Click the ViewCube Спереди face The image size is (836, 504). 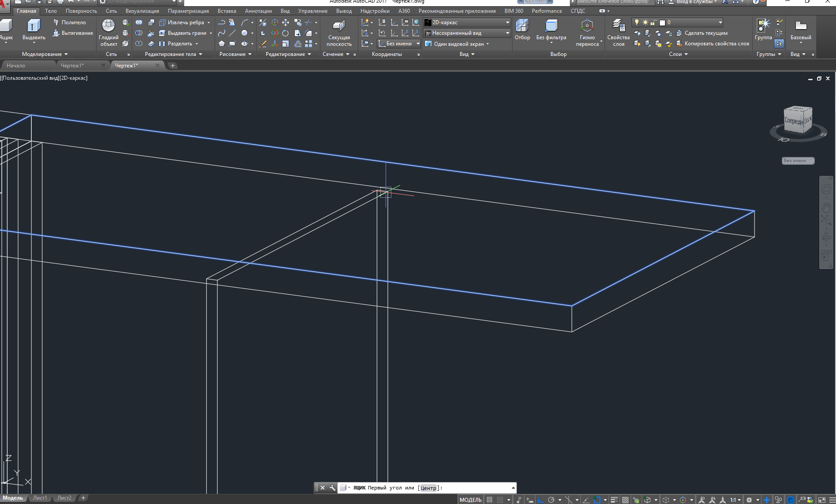click(794, 120)
